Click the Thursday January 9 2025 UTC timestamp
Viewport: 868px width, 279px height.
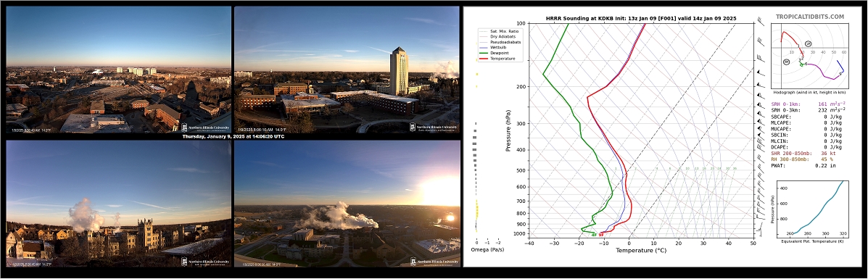[x=233, y=136]
